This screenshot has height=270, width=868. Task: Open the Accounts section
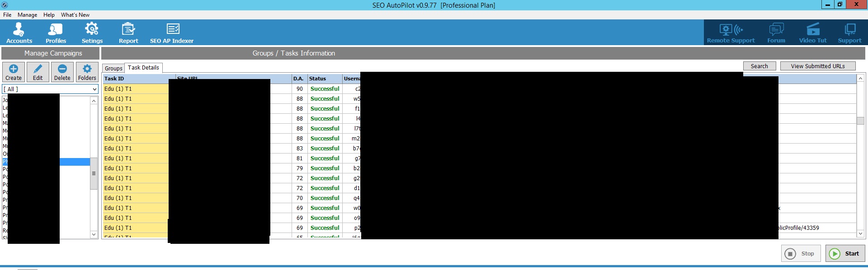tap(19, 33)
